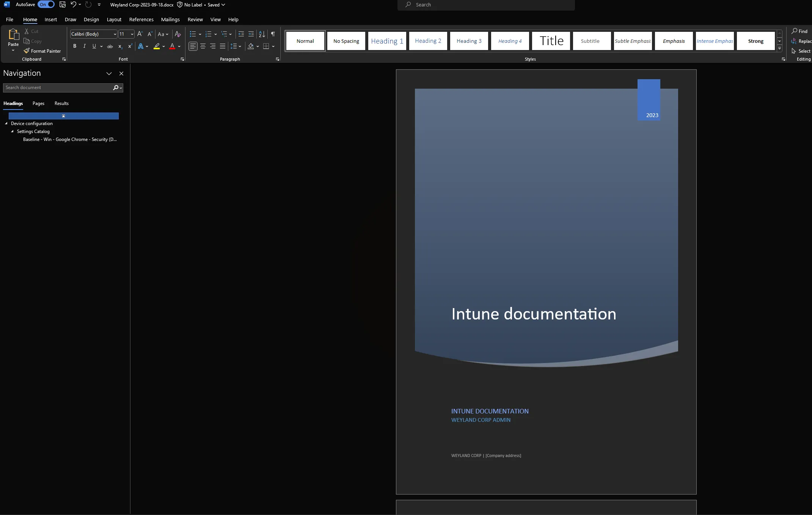812x515 pixels.
Task: Paste clipboard contents
Action: point(13,38)
